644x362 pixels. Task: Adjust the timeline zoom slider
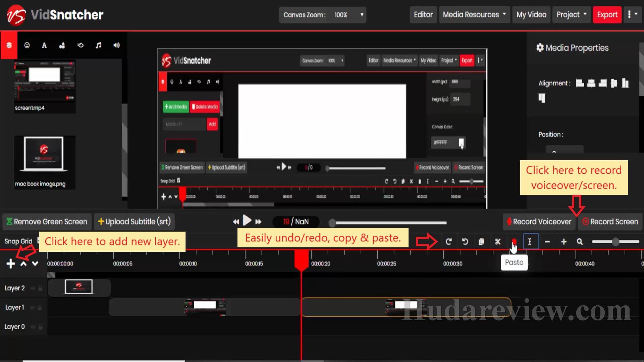click(615, 242)
